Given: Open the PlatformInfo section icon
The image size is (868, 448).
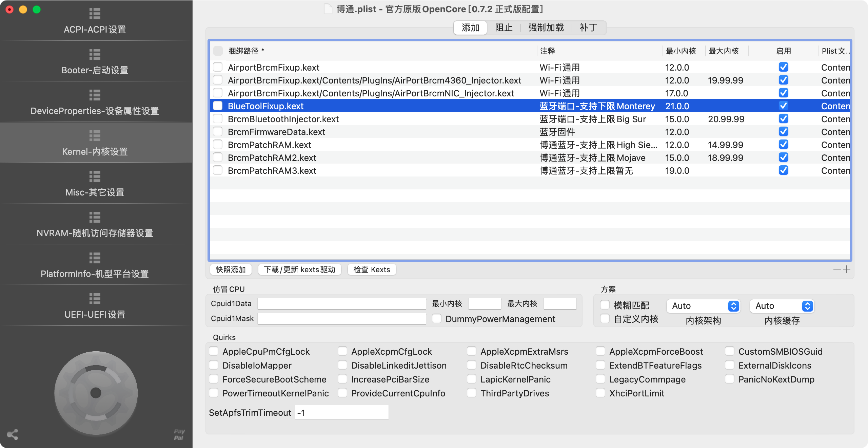Looking at the screenshot, I should point(95,258).
